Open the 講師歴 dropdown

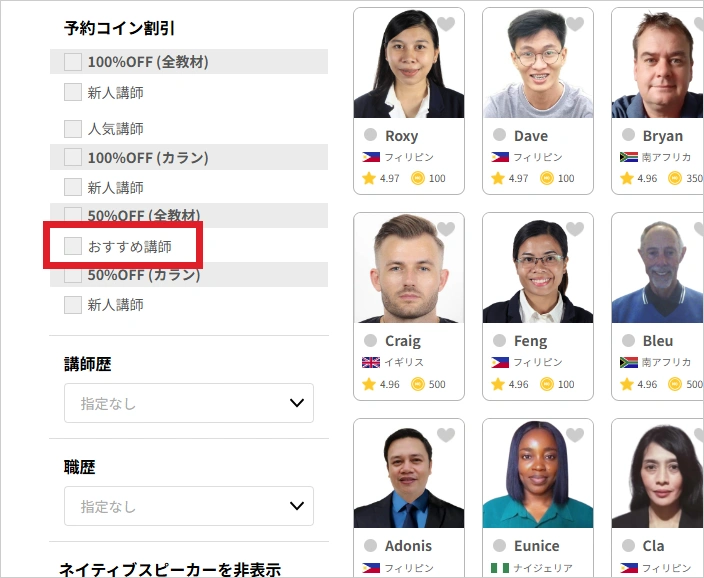click(189, 403)
